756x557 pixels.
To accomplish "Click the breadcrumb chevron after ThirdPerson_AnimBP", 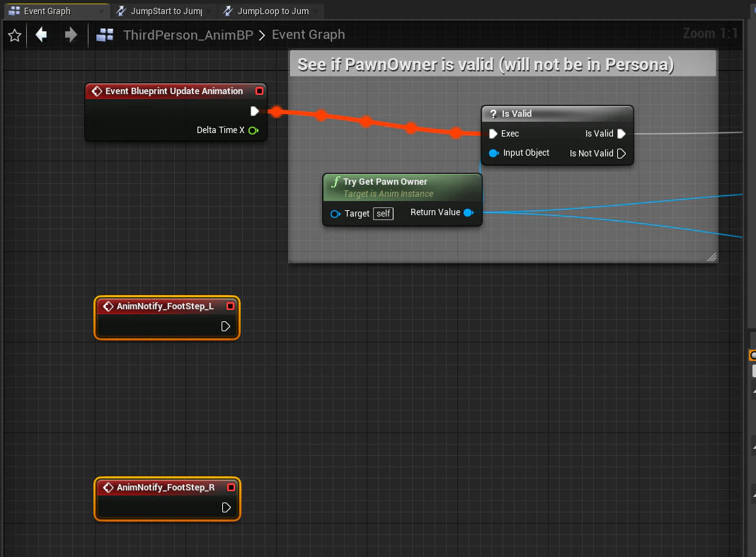I will [262, 35].
